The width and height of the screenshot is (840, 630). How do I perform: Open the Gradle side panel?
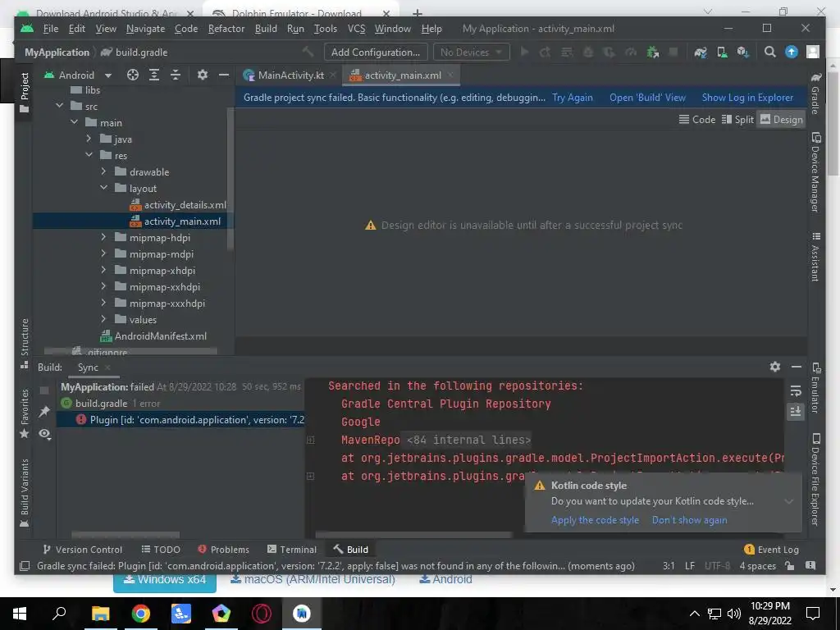[x=815, y=94]
